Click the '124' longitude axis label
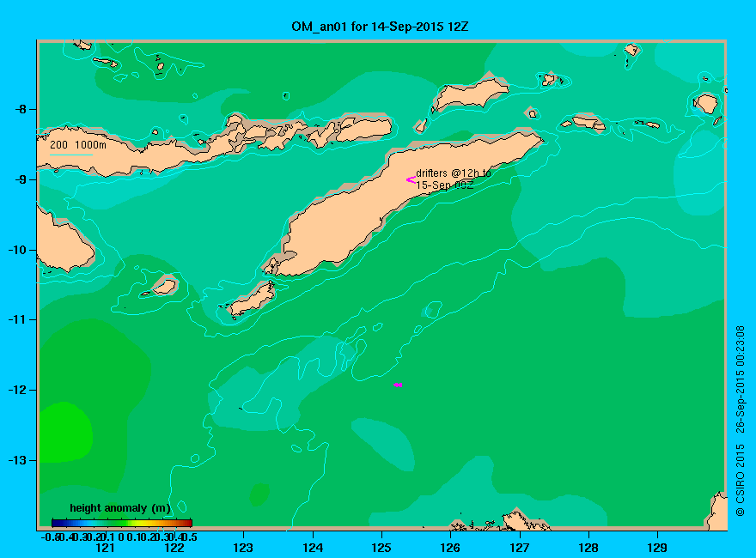The image size is (756, 558). pos(313,548)
